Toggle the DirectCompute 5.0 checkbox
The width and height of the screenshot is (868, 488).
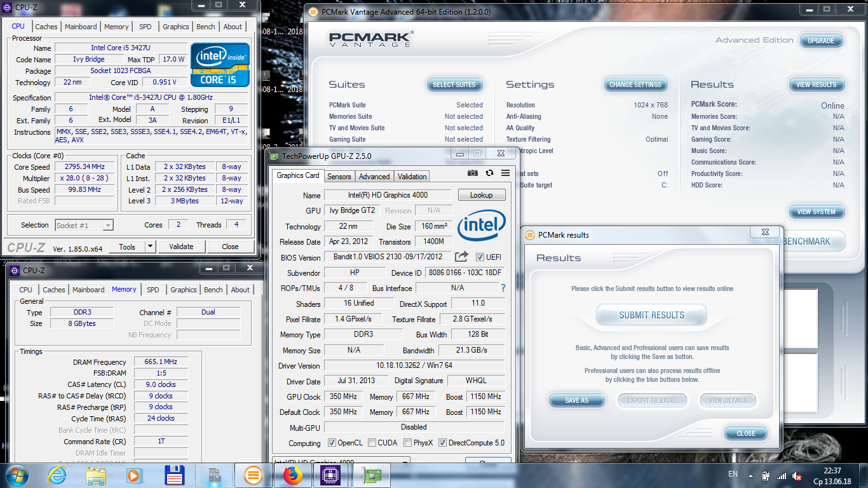(443, 443)
